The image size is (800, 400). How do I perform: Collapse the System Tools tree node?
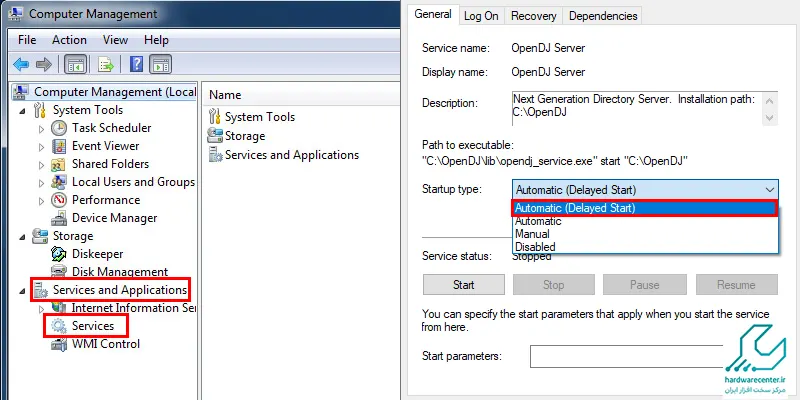tap(22, 111)
